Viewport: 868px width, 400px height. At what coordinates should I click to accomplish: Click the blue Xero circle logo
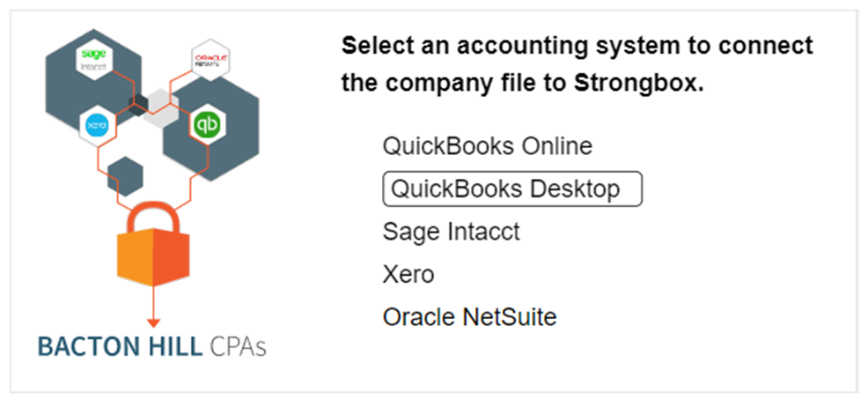(96, 126)
